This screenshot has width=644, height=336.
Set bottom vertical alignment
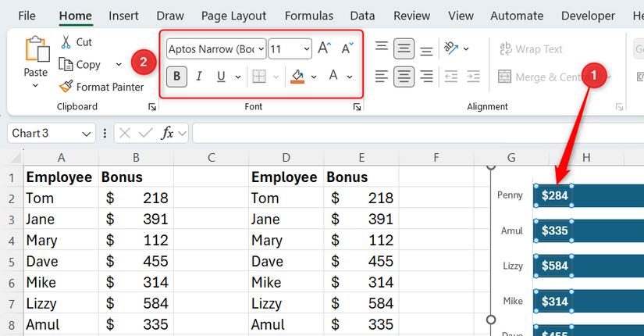click(x=426, y=51)
